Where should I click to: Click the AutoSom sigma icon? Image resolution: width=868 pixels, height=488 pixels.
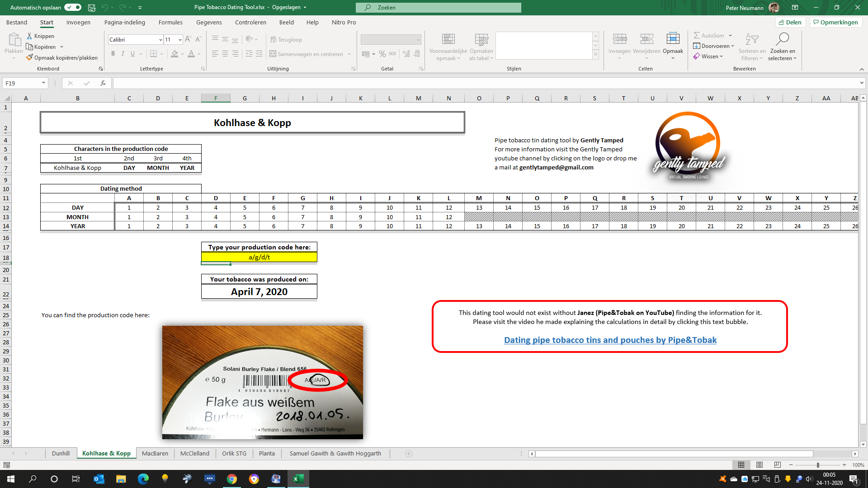coord(697,35)
